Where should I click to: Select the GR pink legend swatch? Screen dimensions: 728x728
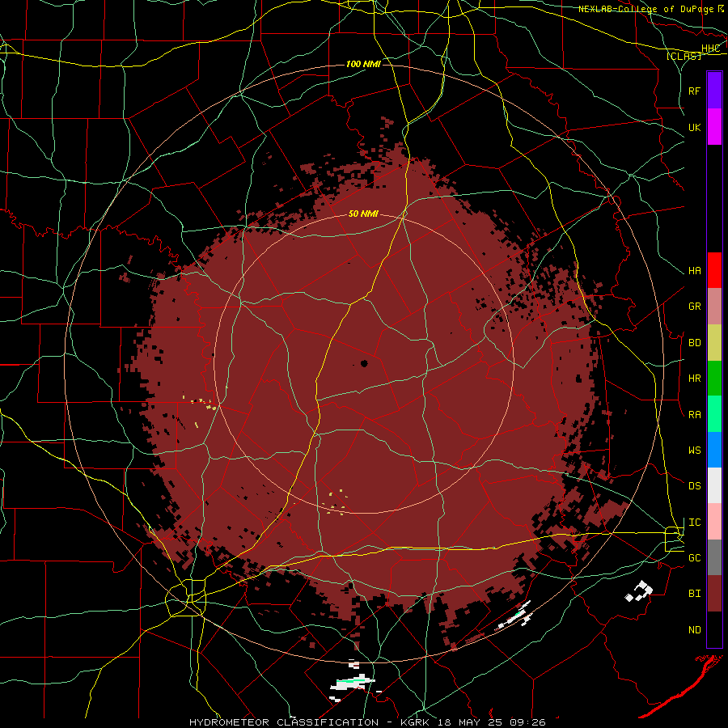[x=714, y=307]
